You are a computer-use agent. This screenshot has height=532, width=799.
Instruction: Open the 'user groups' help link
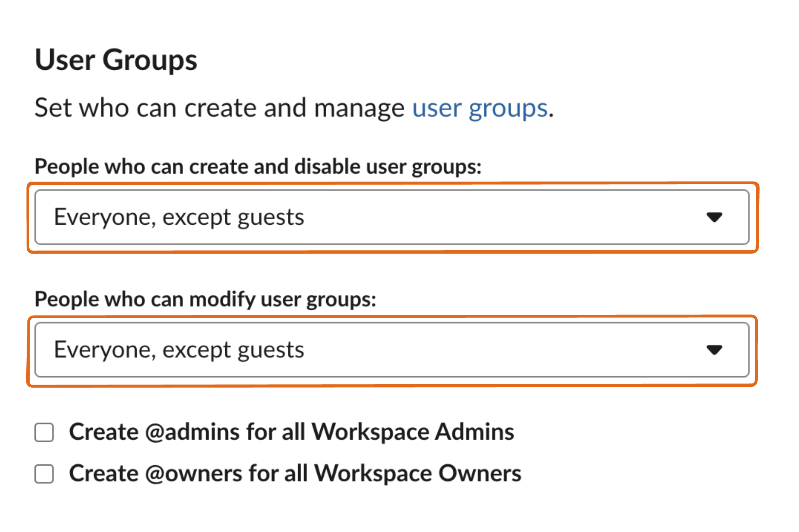pos(479,108)
